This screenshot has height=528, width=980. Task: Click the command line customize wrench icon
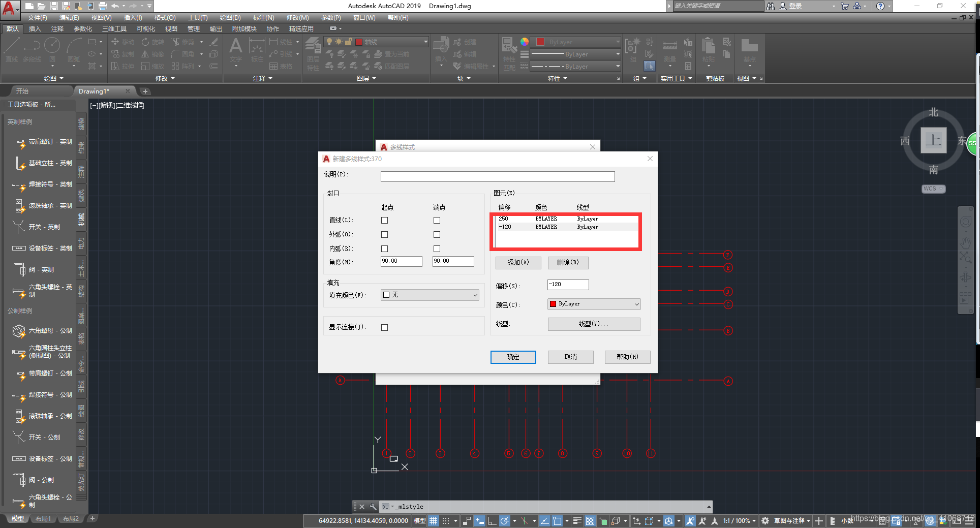[x=373, y=507]
